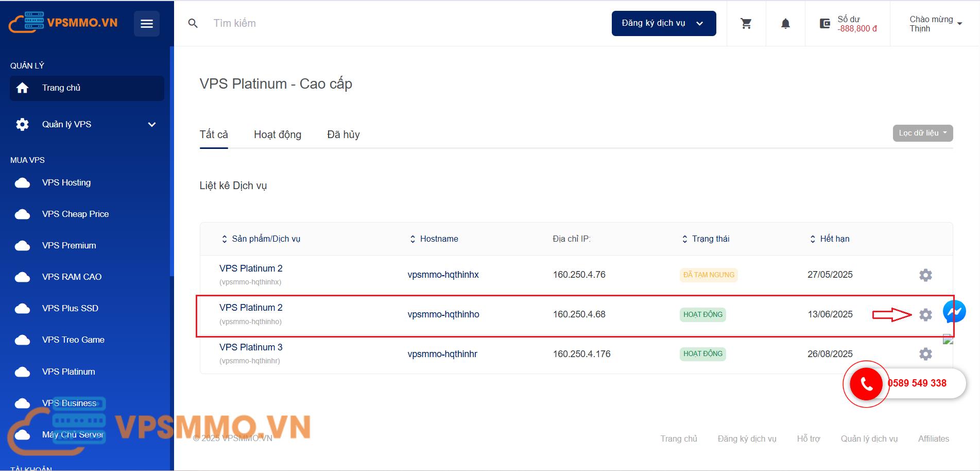
Task: Open VPS RAM CAO in sidebar
Action: click(72, 277)
